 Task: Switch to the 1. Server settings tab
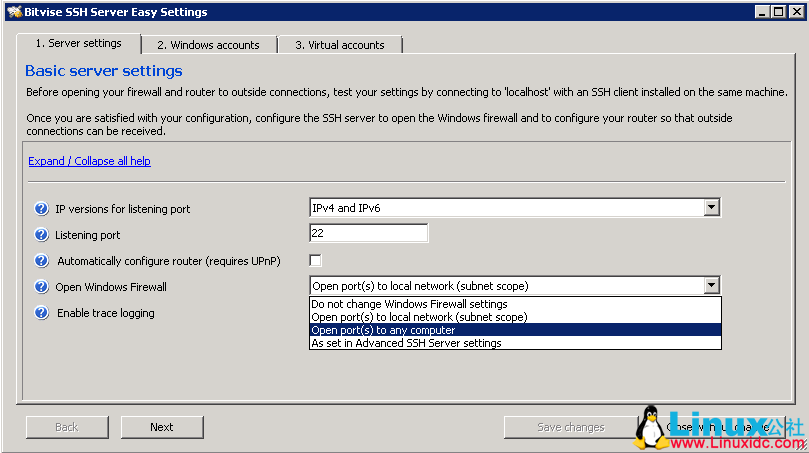[x=78, y=43]
